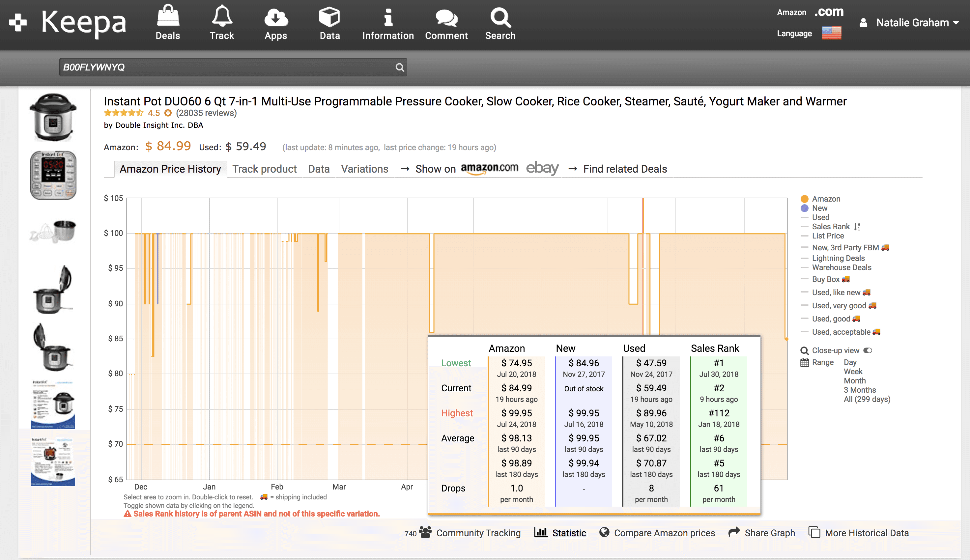
Task: Click the magnifier inside the ASIN search box
Action: 400,67
